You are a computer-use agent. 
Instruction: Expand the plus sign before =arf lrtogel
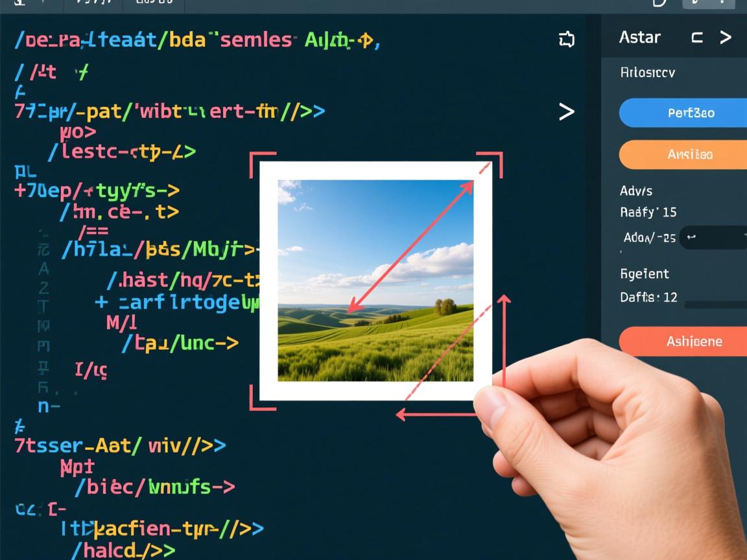101,301
